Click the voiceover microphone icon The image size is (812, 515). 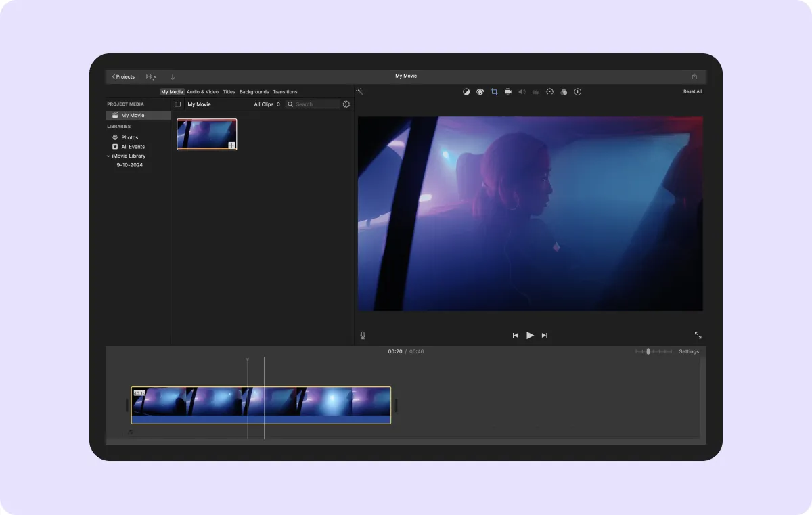[x=363, y=335]
